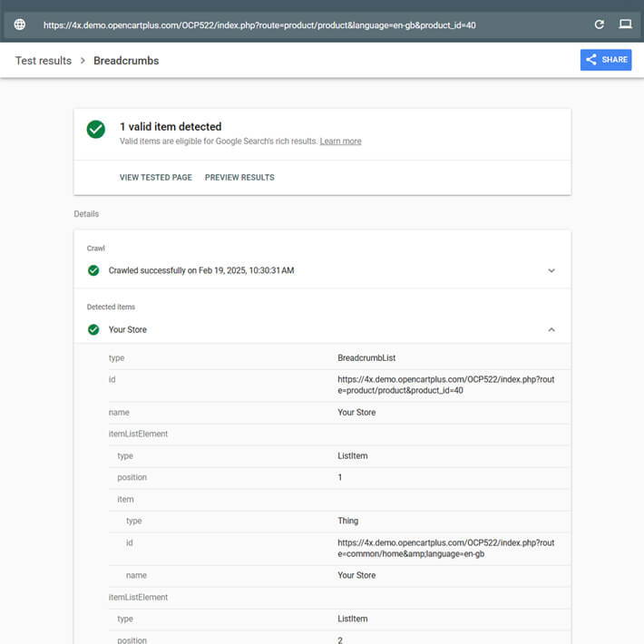Click the tested URL input field
Viewport: 644px width, 644px height.
312,25
